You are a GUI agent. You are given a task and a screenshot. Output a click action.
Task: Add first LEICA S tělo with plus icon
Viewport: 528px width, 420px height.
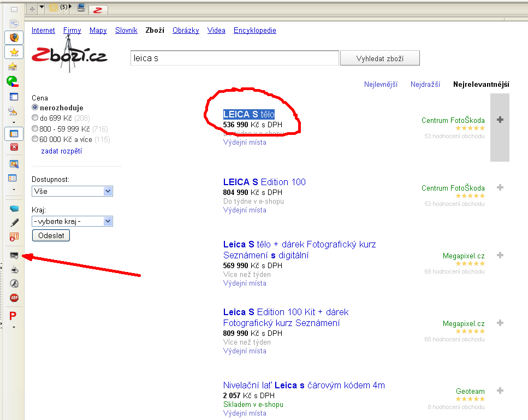[500, 120]
